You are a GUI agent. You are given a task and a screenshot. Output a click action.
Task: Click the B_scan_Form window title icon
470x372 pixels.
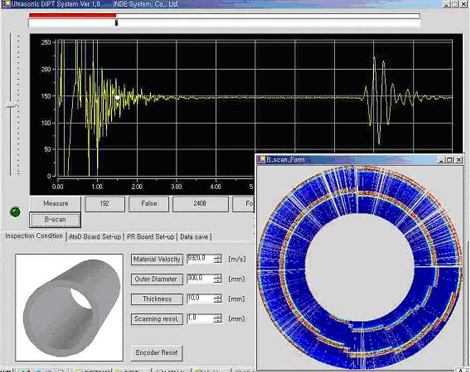click(x=261, y=159)
